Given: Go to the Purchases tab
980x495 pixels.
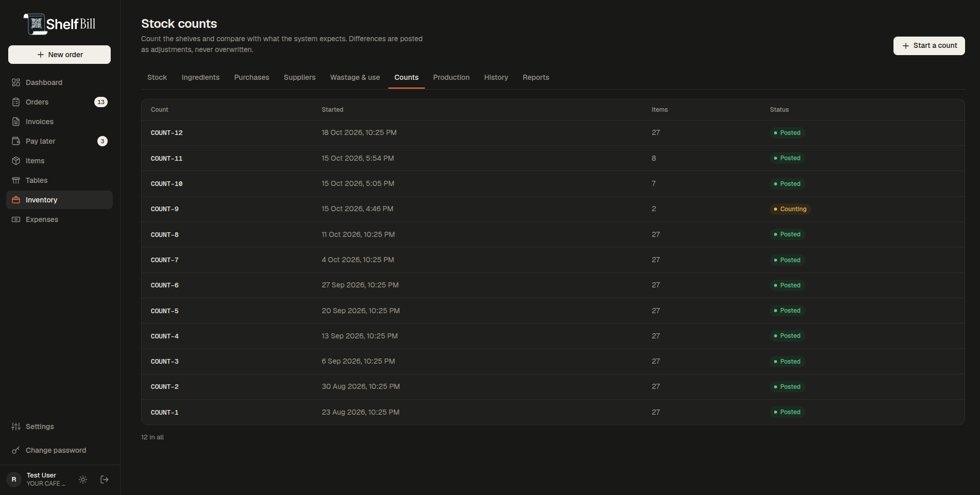Looking at the screenshot, I should pyautogui.click(x=252, y=77).
